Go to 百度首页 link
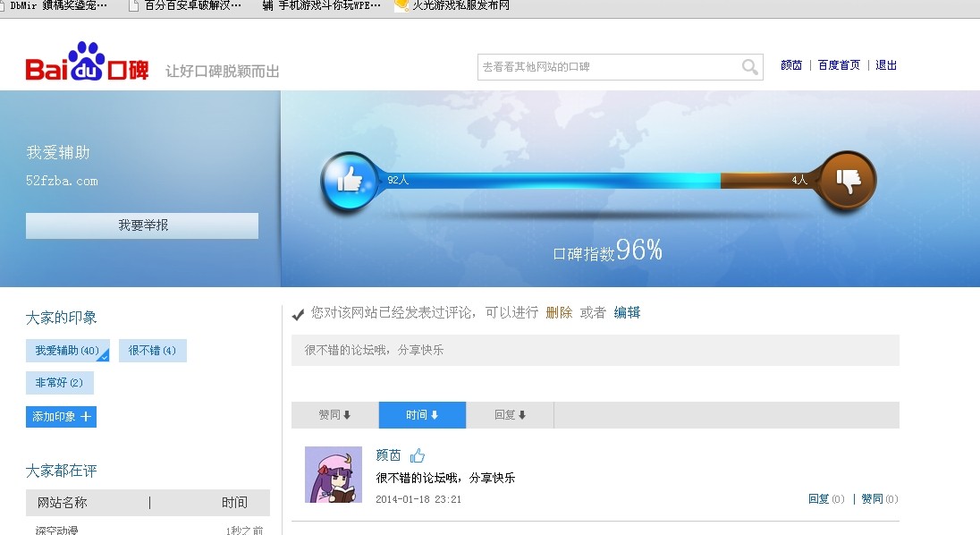The height and width of the screenshot is (535, 980). [839, 65]
